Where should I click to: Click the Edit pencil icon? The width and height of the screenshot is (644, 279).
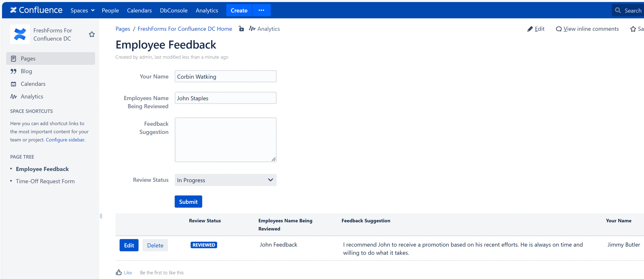click(530, 29)
